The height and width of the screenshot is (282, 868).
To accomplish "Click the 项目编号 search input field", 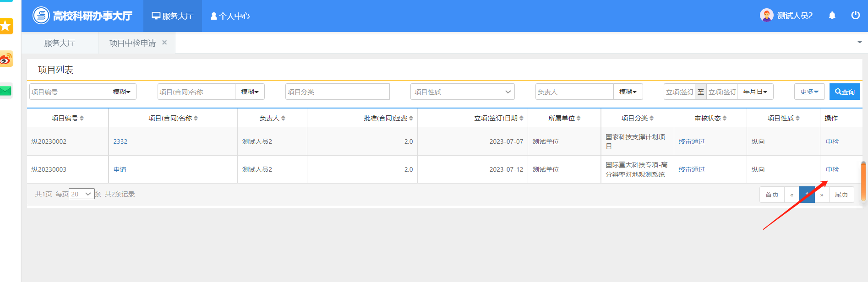I will [68, 92].
